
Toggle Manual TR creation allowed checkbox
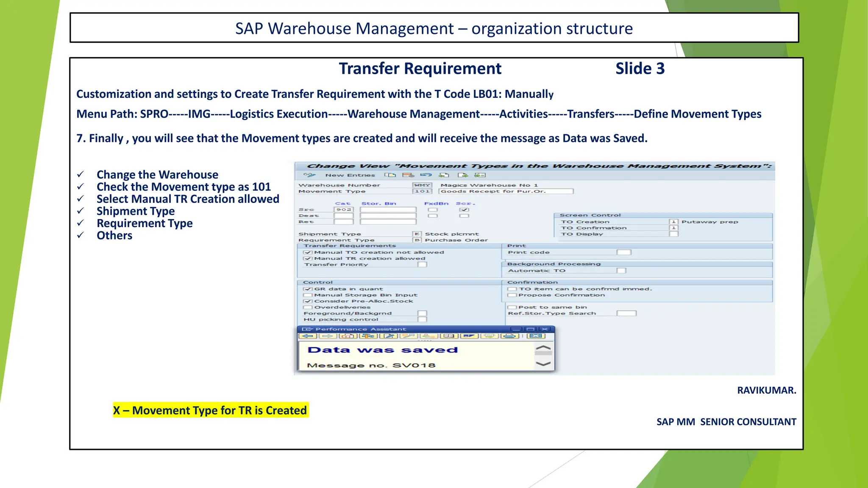pyautogui.click(x=308, y=258)
